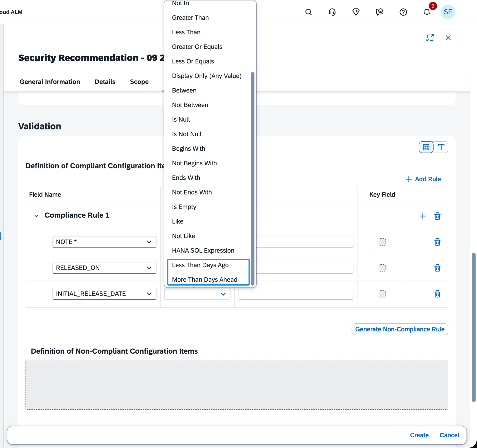Screen dimensions: 477x448
Task: Click the page vertical scrollbar
Action: (x=473, y=327)
